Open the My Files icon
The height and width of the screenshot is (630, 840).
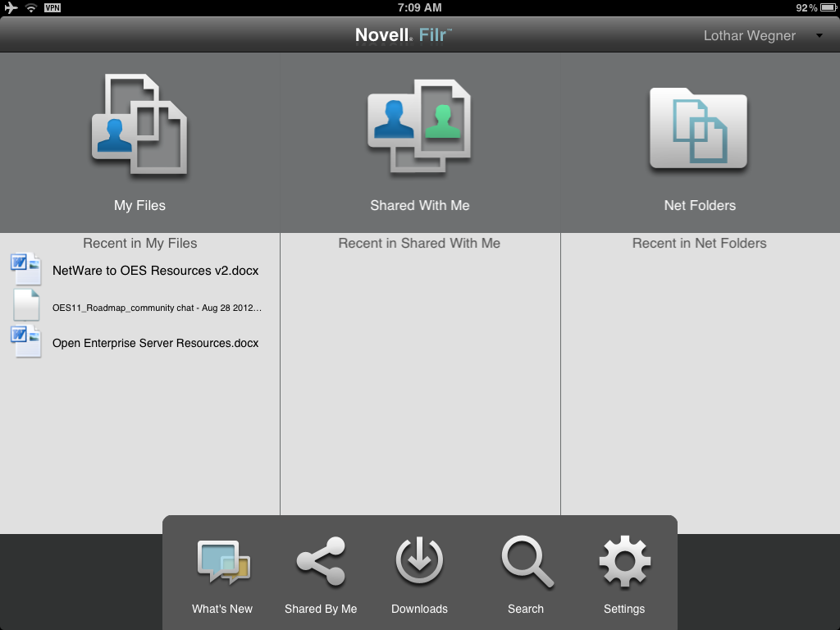[139, 125]
